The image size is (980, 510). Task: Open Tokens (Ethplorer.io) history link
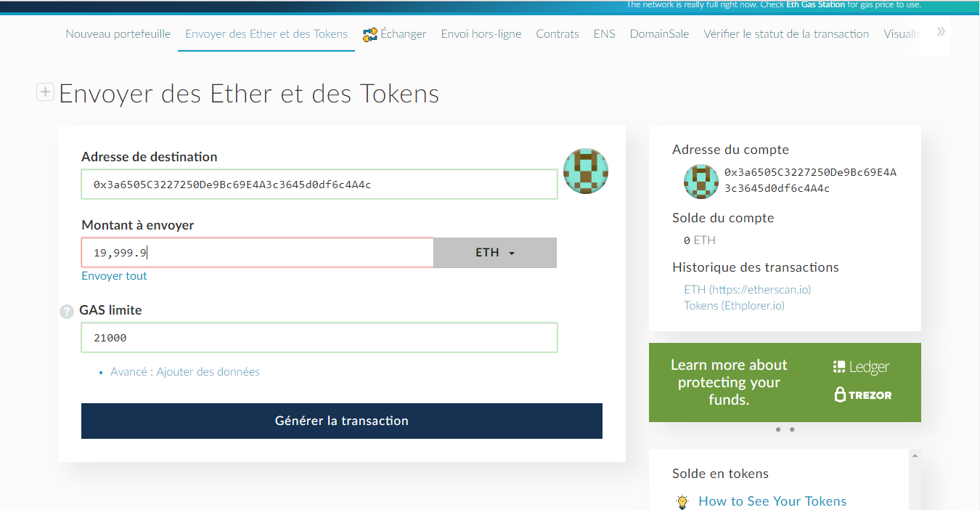click(735, 305)
